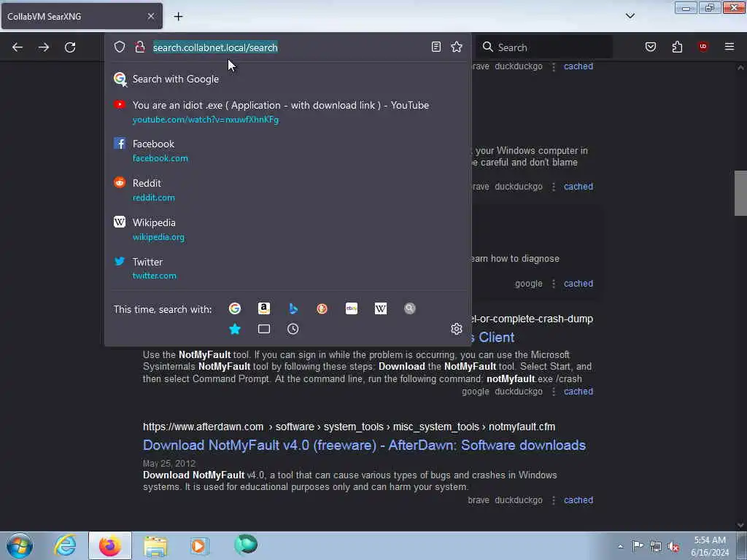Expand options dots next to AfterDawn cached

pyautogui.click(x=554, y=500)
